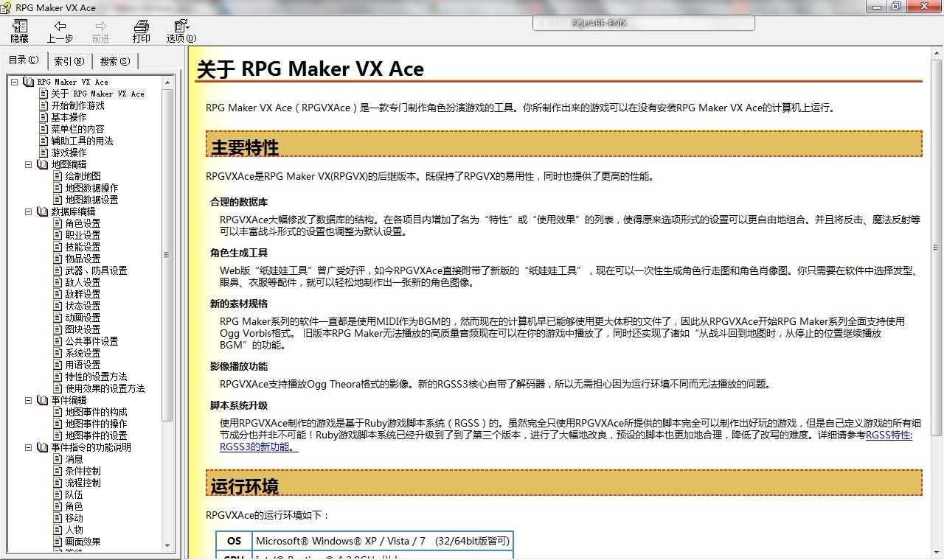Collapse the 地图编辑 tree branch
Viewport: 944px width, 560px height.
click(x=29, y=164)
